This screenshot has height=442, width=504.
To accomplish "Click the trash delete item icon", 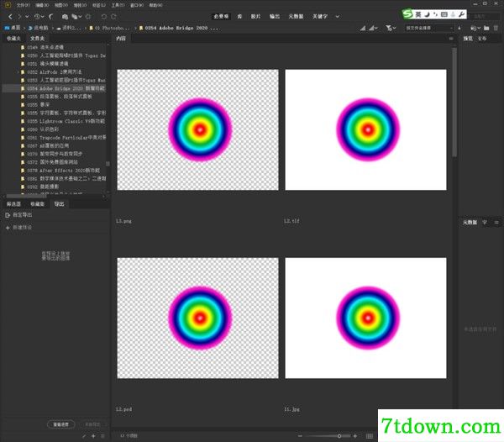I will pyautogui.click(x=496, y=29).
